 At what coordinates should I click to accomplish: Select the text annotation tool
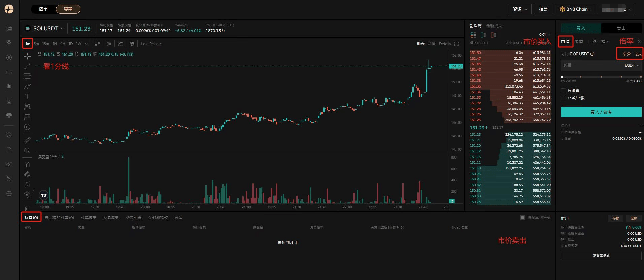[x=27, y=97]
